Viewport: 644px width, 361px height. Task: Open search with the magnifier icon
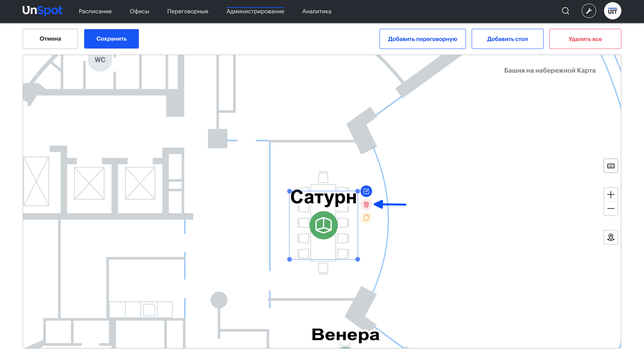(565, 11)
